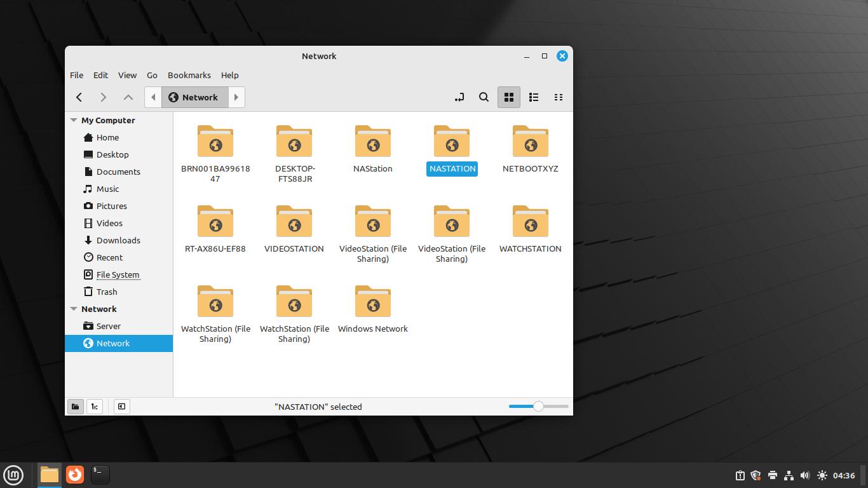
Task: Show places in the sidebar
Action: (75, 407)
